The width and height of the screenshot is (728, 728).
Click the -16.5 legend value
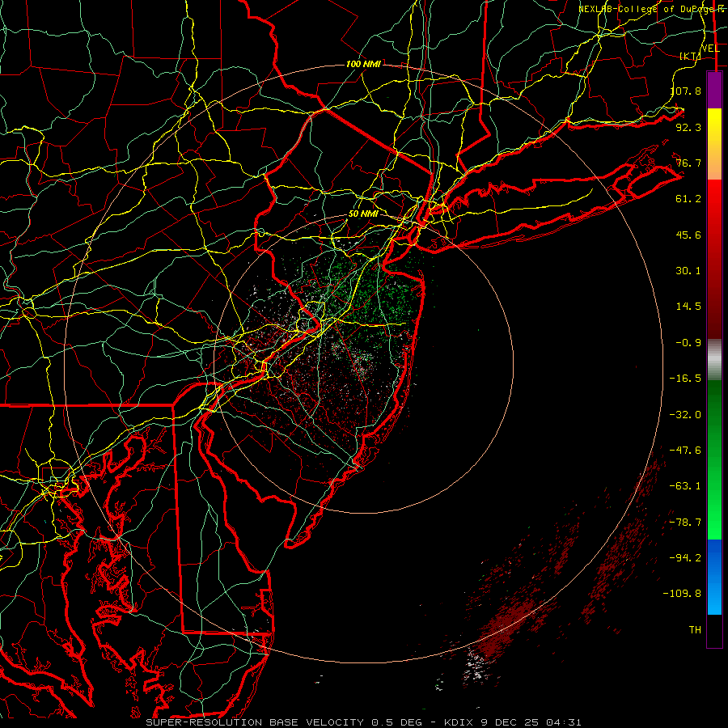pos(686,379)
